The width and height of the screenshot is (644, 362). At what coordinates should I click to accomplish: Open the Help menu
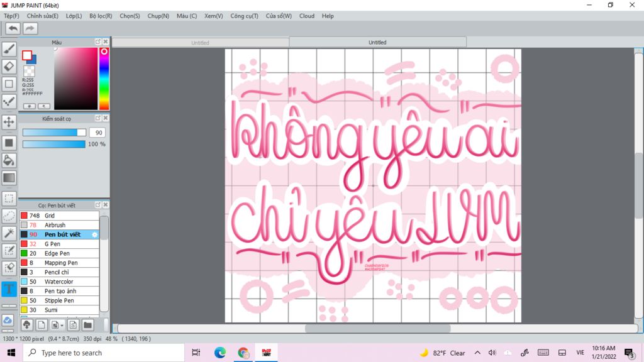pyautogui.click(x=328, y=16)
